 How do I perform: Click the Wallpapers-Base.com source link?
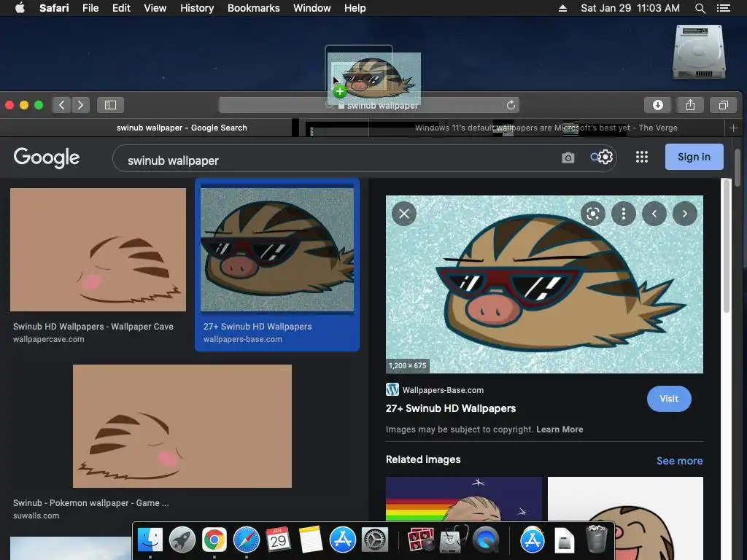pos(443,390)
